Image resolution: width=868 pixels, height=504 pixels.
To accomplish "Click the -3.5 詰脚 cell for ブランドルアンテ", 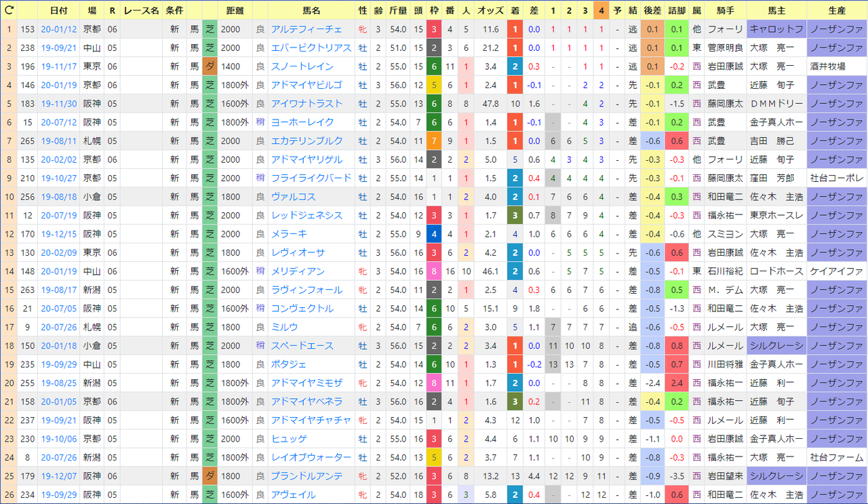I will pyautogui.click(x=677, y=476).
